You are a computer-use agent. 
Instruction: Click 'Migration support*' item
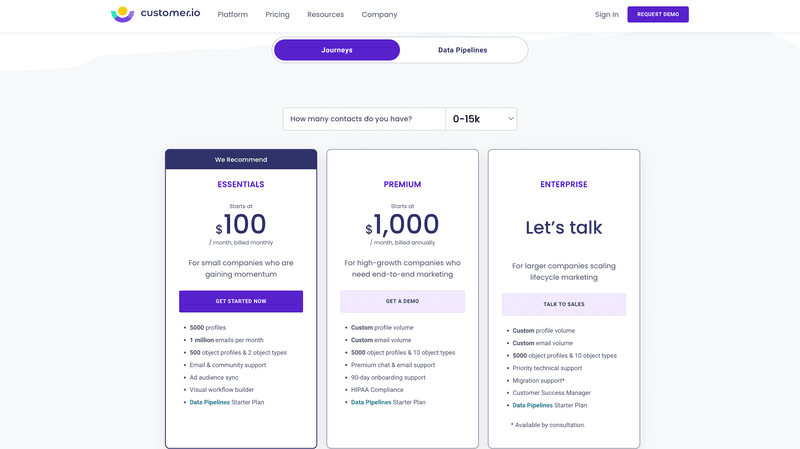pyautogui.click(x=538, y=381)
